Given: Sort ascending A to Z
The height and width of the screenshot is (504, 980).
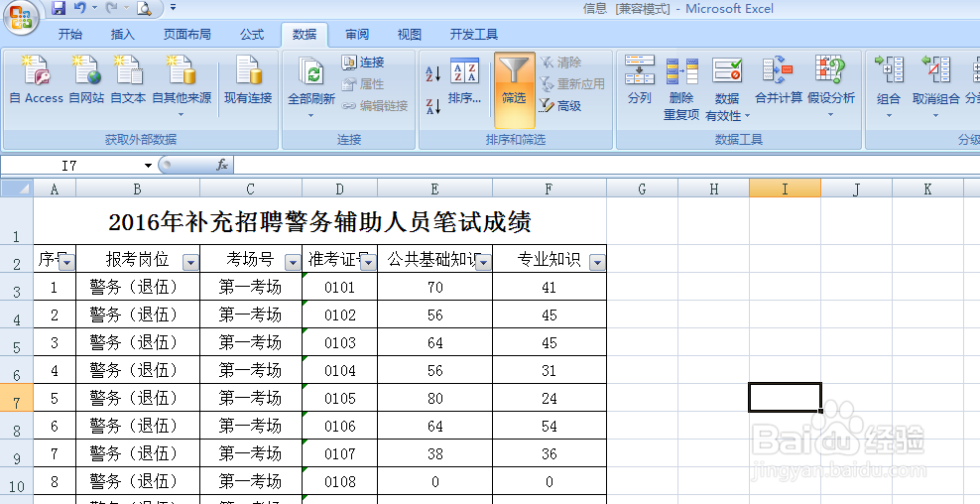Looking at the screenshot, I should (433, 73).
